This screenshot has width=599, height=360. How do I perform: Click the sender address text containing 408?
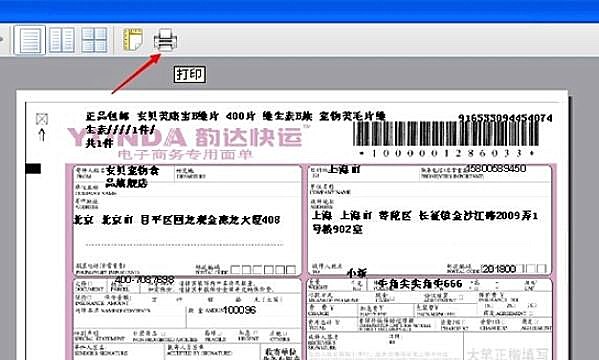pyautogui.click(x=176, y=220)
